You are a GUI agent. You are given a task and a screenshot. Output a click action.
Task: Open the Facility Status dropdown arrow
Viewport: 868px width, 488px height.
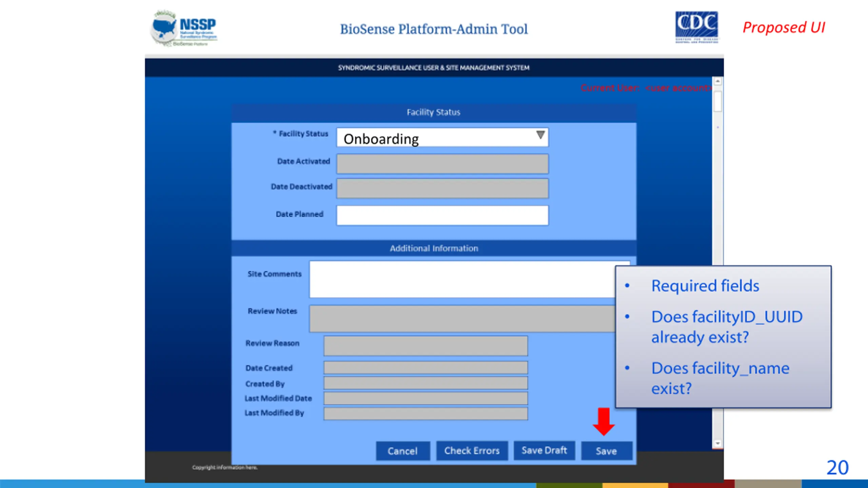coord(540,135)
